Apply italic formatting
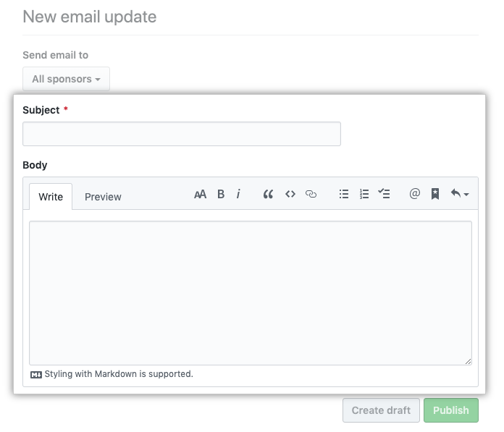Screen dimensions: 504x432 pos(238,194)
